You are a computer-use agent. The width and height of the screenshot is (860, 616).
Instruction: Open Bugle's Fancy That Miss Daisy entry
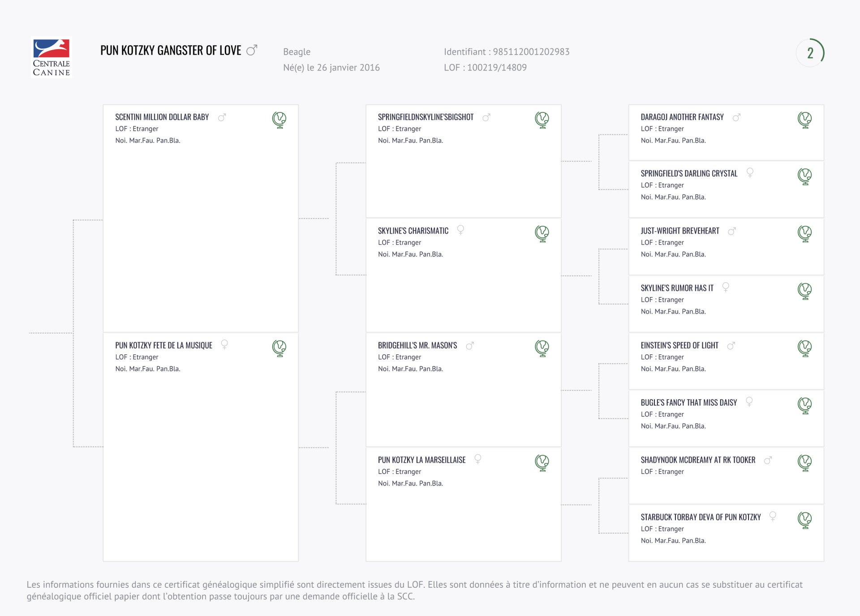click(x=688, y=403)
